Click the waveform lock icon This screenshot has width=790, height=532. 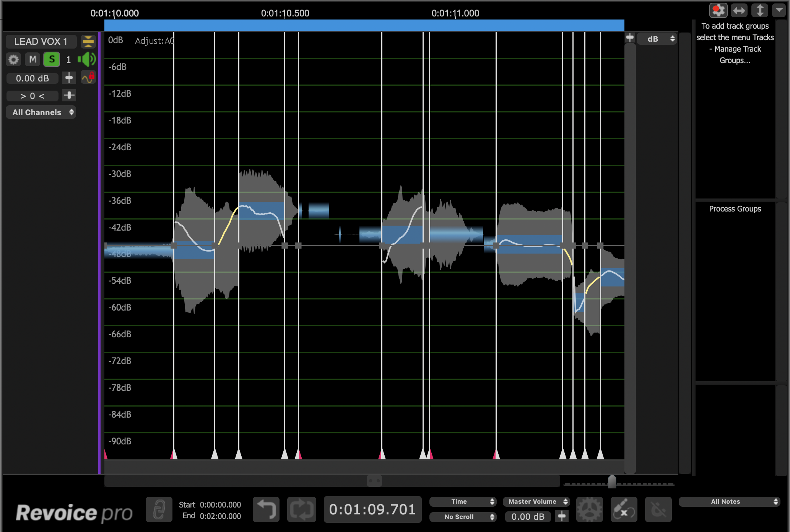coord(88,78)
